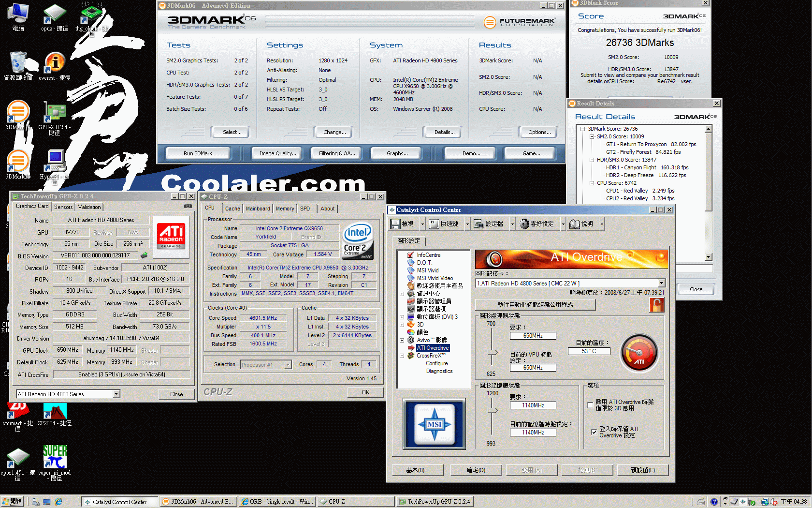This screenshot has width=812, height=508.
Task: Click the BIOS save icon in GPU-Z
Action: pyautogui.click(x=144, y=255)
